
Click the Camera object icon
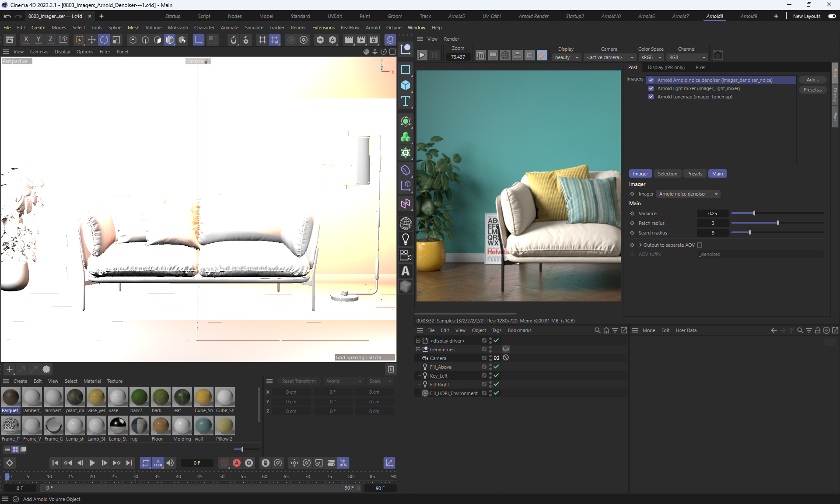406,255
